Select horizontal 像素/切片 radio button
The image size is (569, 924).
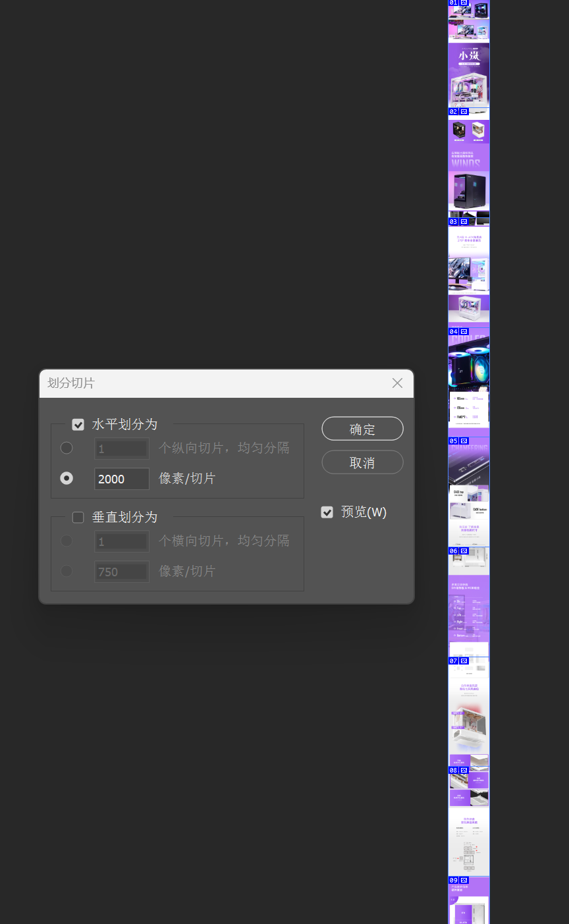(67, 478)
